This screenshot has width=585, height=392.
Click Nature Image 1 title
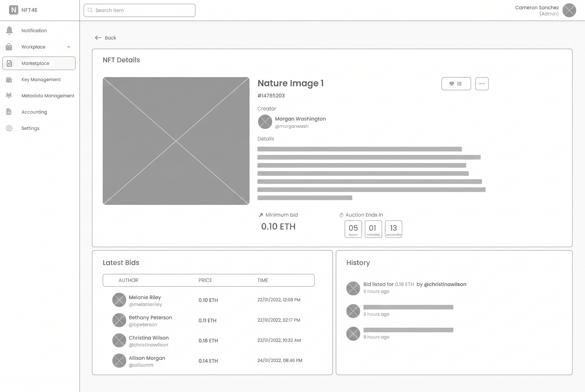(x=291, y=83)
